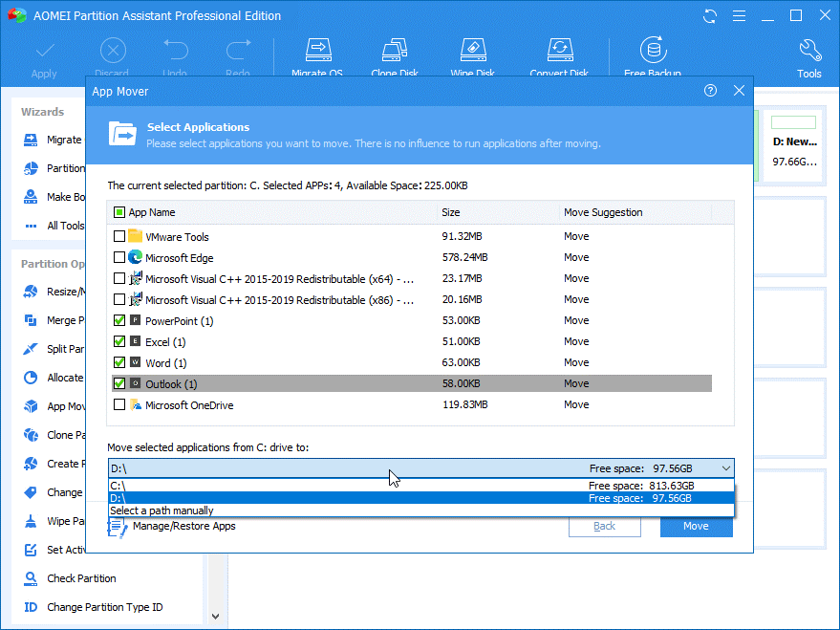This screenshot has height=630, width=840.
Task: Enable the Microsoft Edge checkbox
Action: click(119, 257)
